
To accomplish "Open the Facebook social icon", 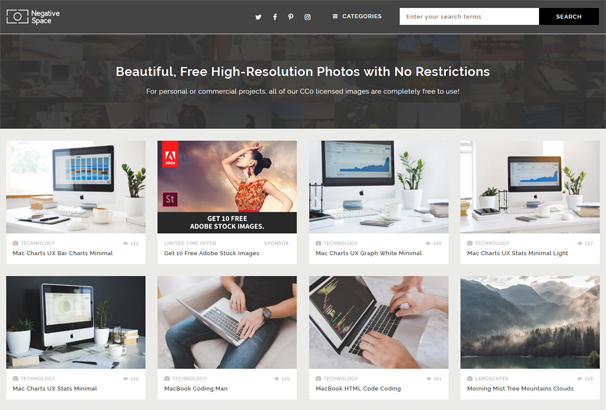I will (275, 17).
